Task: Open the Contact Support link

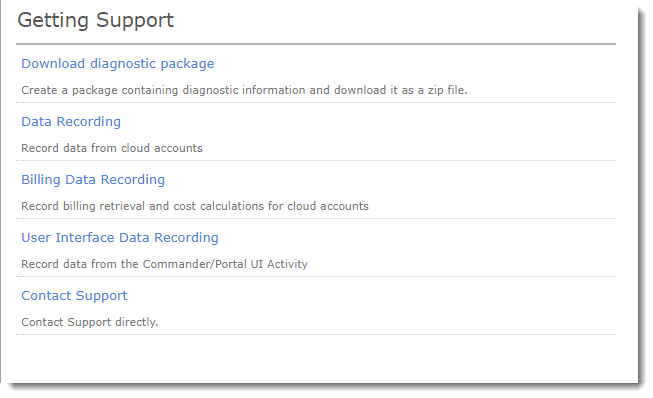Action: (74, 296)
